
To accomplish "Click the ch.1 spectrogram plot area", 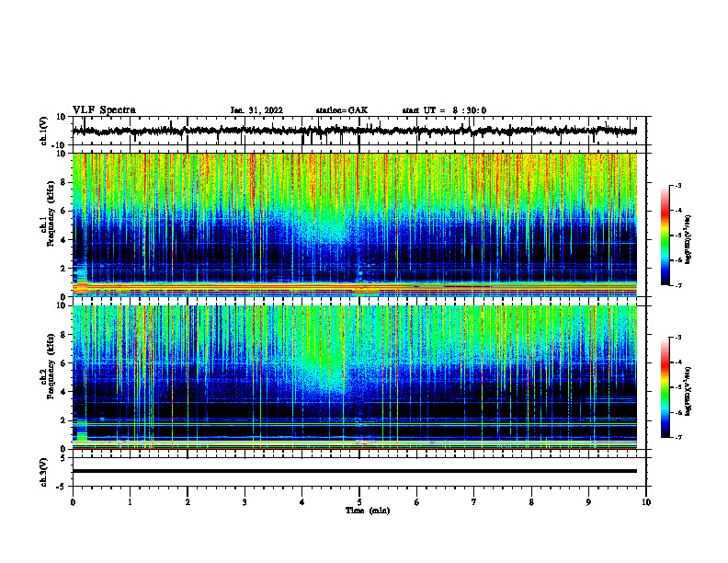I will coord(354,224).
